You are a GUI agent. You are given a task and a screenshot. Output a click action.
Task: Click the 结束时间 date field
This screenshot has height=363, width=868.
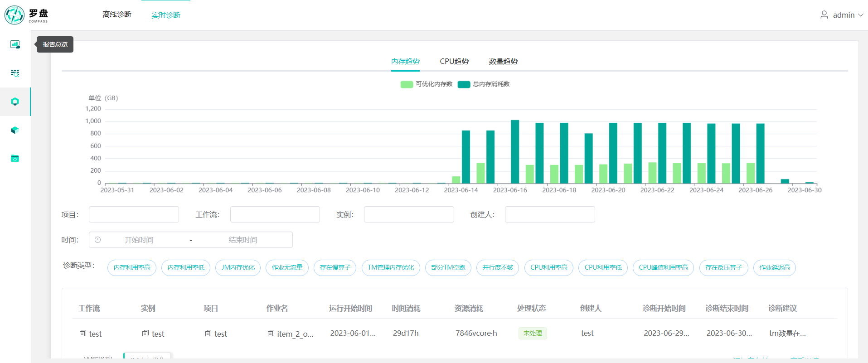[x=243, y=240]
